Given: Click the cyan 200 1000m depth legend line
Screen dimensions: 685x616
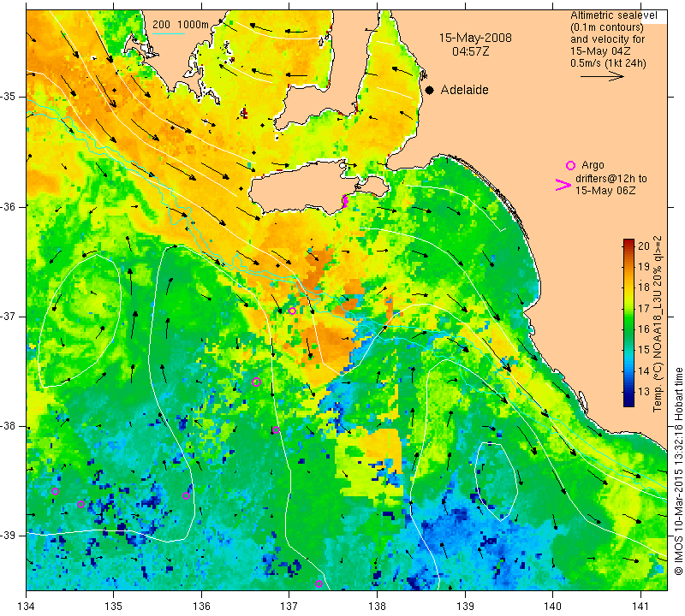Looking at the screenshot, I should (169, 33).
